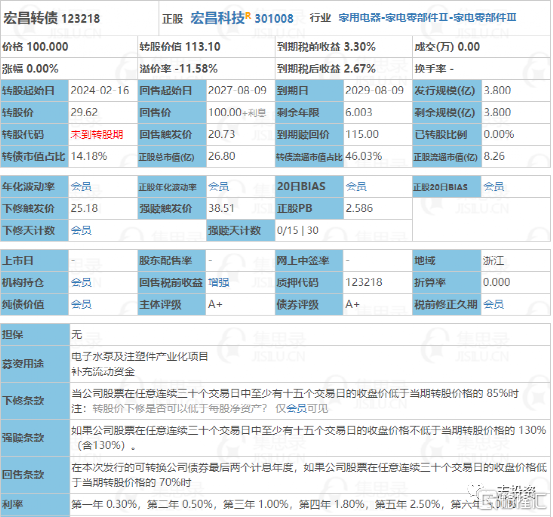Viewport: 553px width, 517px height.
Task: Click the 宏昌转债 123218 bond title
Action: 51,18
